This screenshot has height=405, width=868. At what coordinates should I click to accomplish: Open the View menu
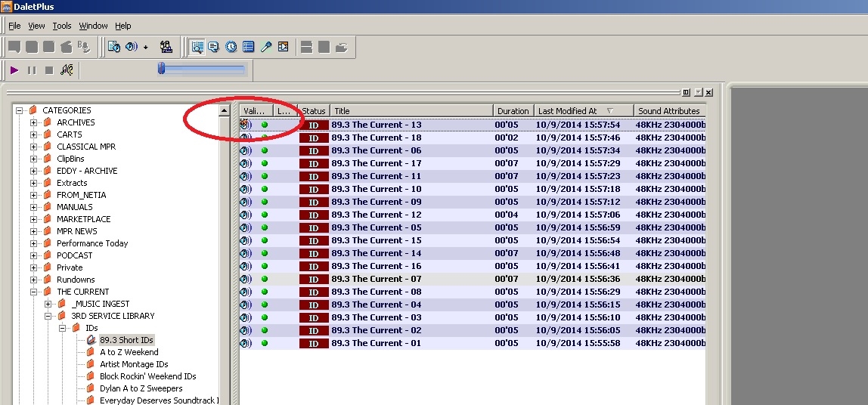click(36, 26)
